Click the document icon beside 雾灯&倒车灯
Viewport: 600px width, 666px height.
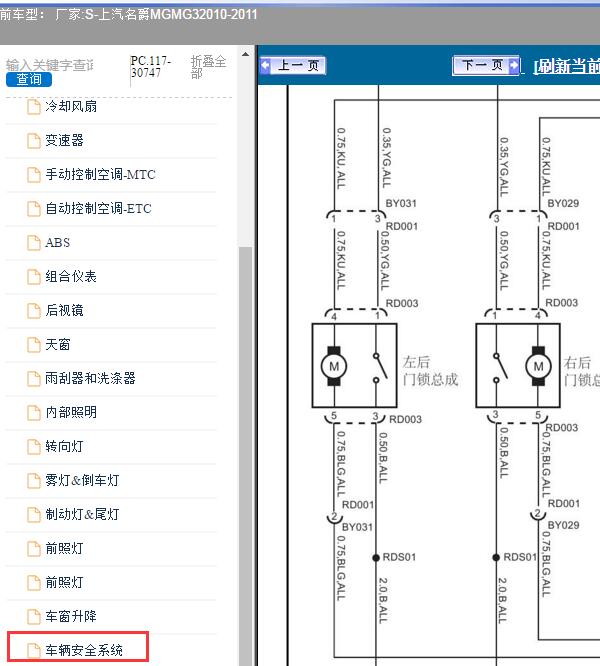click(34, 480)
